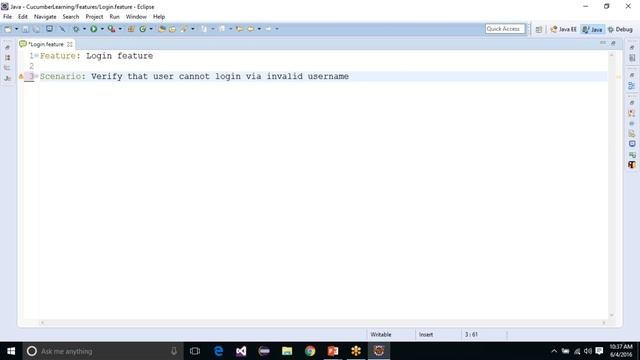The image size is (640, 360).
Task: Click the New Java Package icon
Action: 131,29
